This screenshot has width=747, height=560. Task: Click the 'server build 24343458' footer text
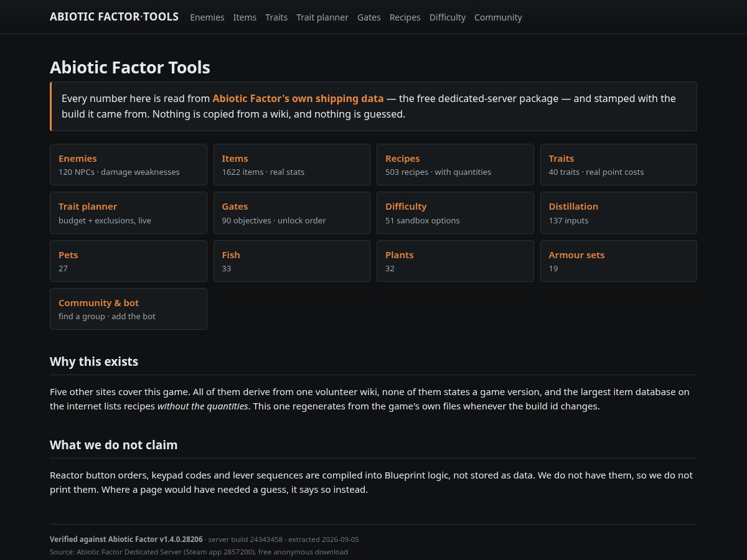click(x=245, y=539)
